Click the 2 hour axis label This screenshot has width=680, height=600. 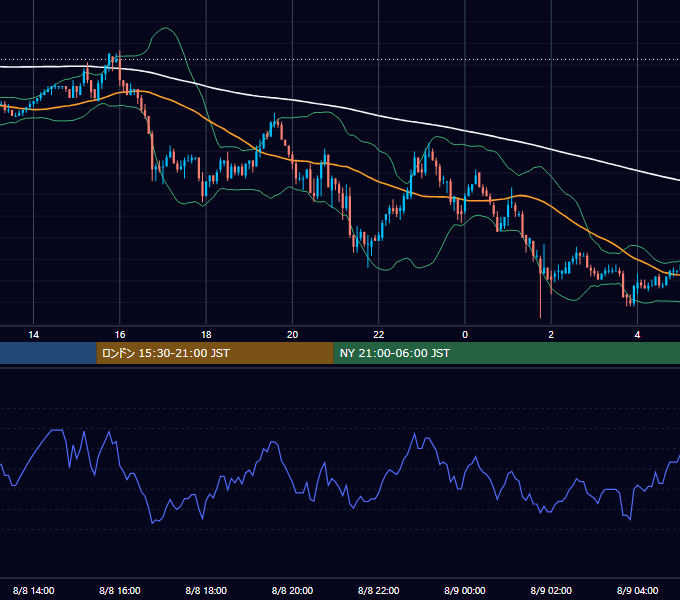pyautogui.click(x=551, y=335)
